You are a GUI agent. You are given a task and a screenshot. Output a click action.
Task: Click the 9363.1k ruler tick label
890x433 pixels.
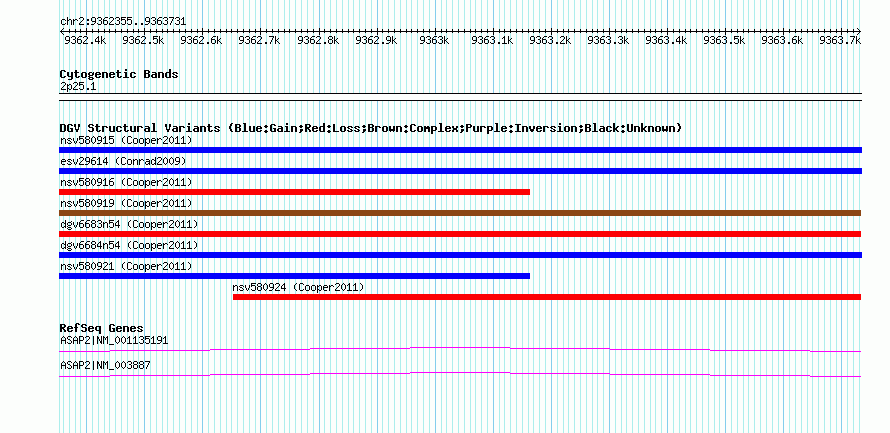[x=493, y=40]
